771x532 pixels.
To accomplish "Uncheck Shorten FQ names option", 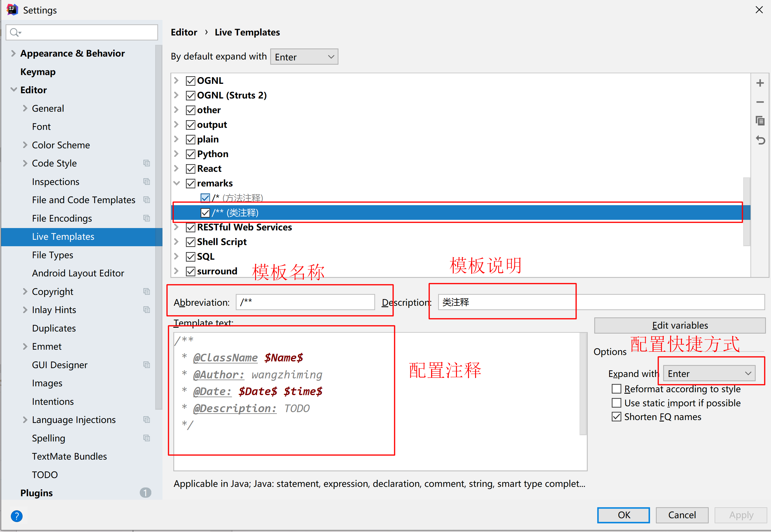I will click(x=616, y=416).
